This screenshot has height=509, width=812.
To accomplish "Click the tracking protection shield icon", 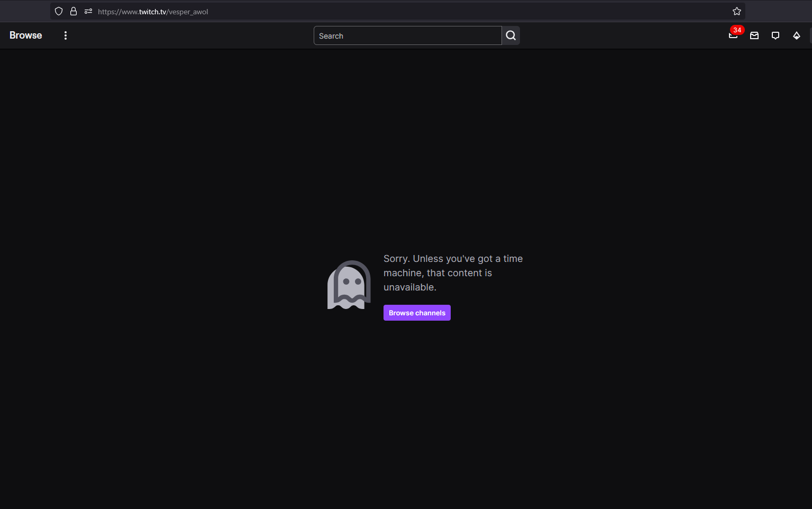I will 59,11.
